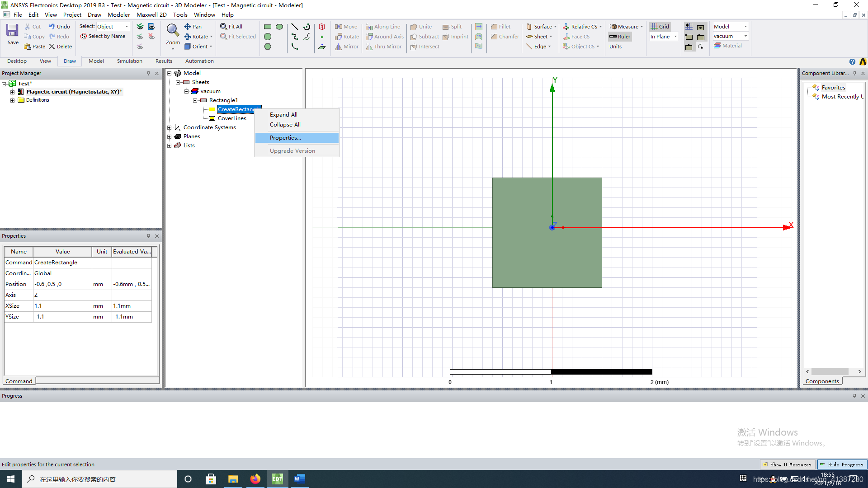Click the Zoom magnifier tool
Viewport: 868px width, 488px height.
tap(172, 30)
